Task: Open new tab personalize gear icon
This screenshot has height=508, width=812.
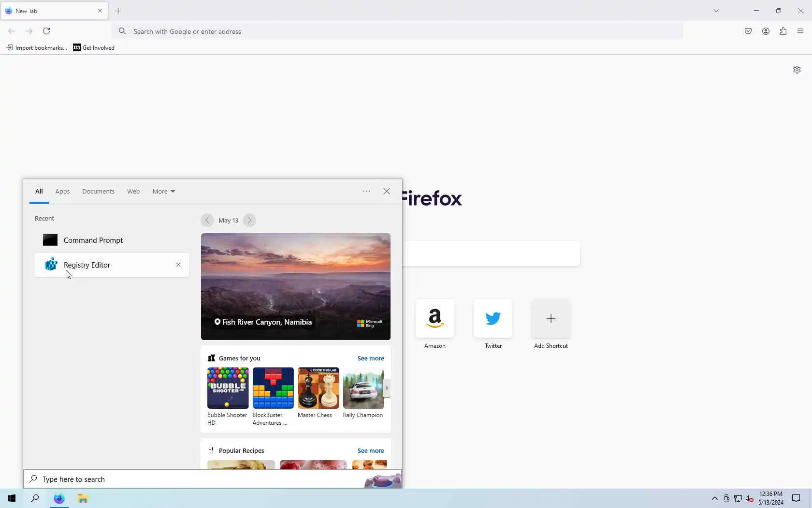Action: 797,70
